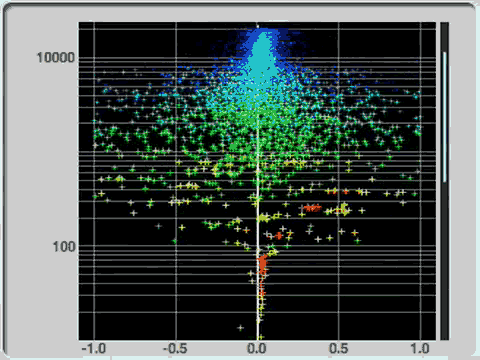Click the 100 y-axis label
The height and width of the screenshot is (360, 480).
64,247
